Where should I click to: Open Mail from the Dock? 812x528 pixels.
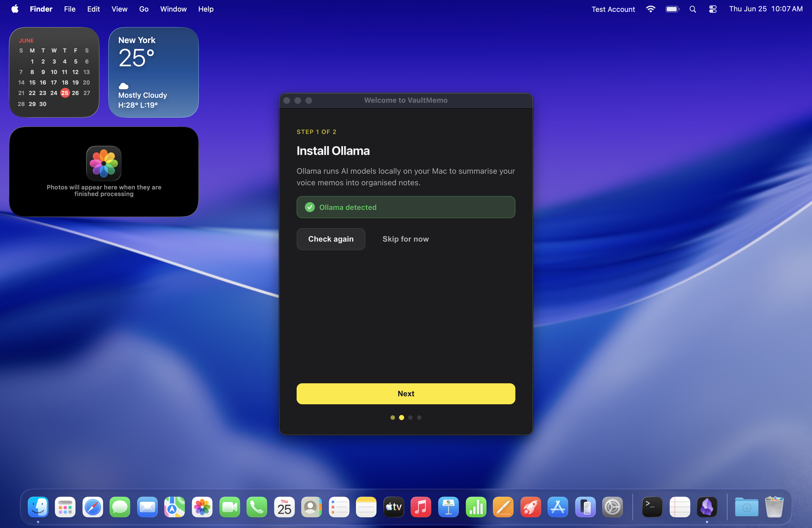tap(147, 507)
